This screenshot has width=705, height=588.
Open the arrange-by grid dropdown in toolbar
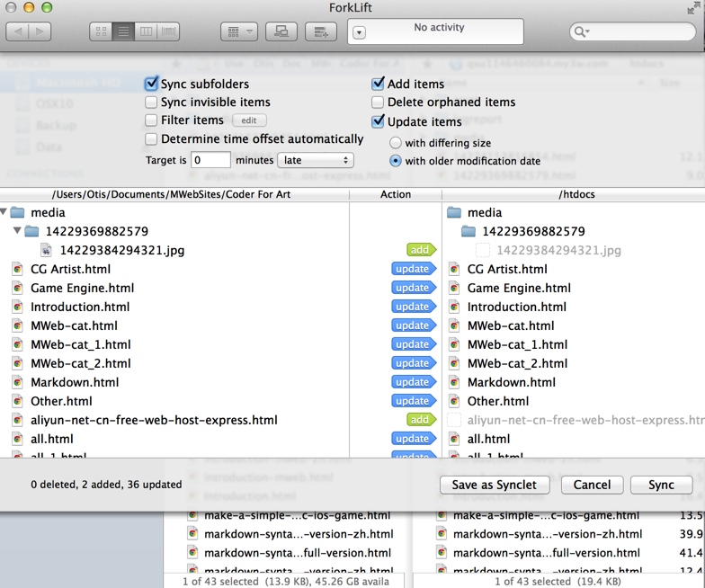tap(239, 31)
